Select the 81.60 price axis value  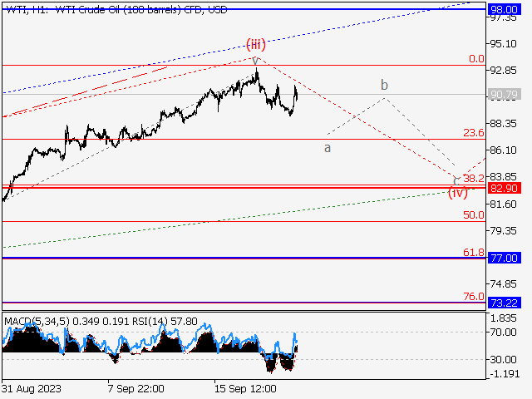tap(503, 204)
